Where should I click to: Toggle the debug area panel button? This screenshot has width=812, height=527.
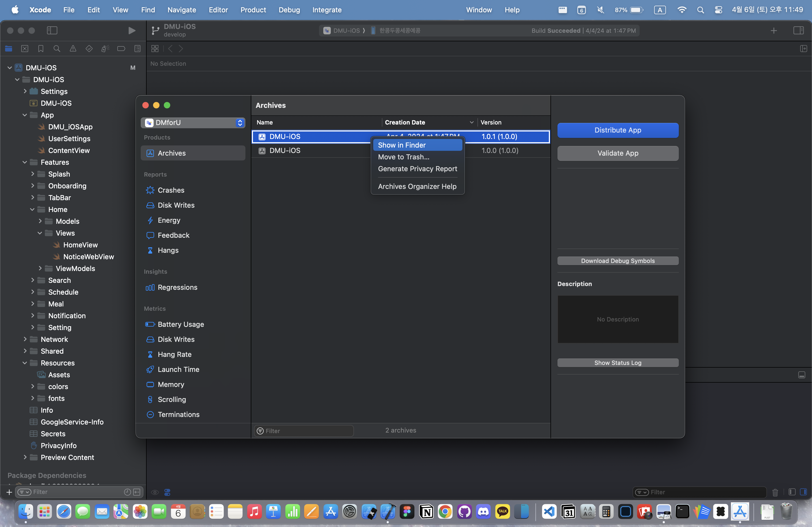click(802, 375)
